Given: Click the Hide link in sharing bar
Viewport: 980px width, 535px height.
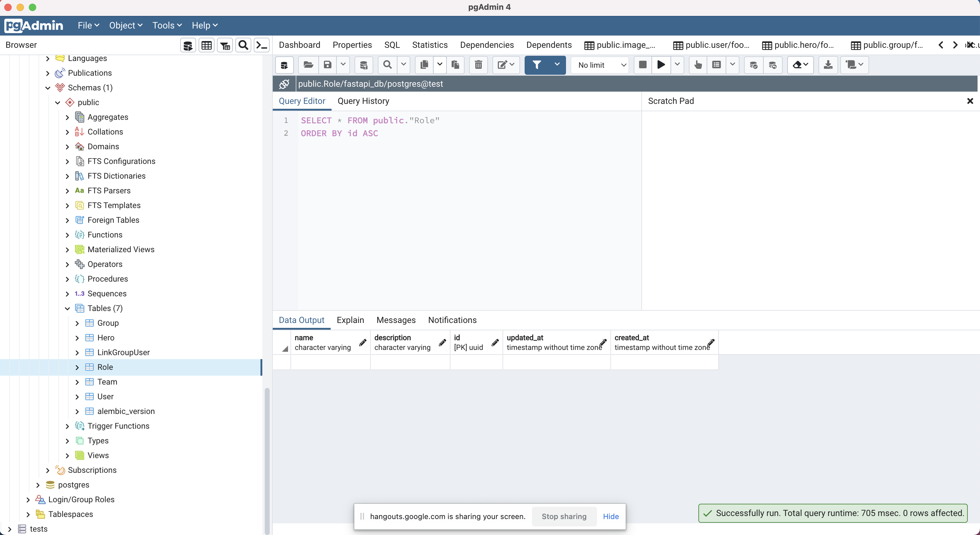Looking at the screenshot, I should [x=611, y=516].
